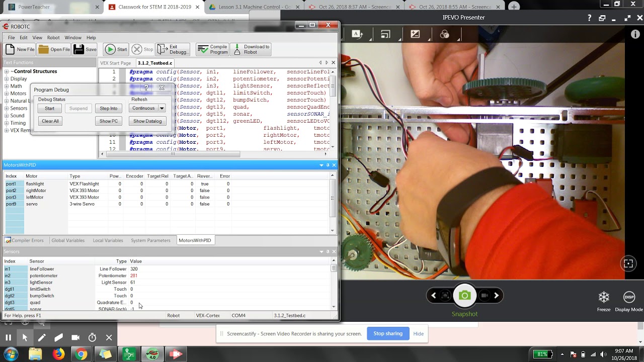Image resolution: width=644 pixels, height=362 pixels.
Task: Click the blue Stop sharing button
Action: point(388,333)
